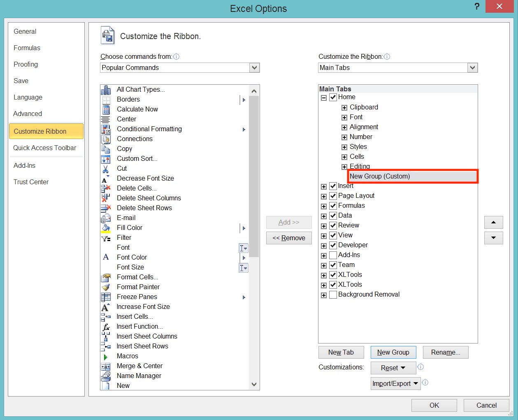Image resolution: width=518 pixels, height=420 pixels.
Task: Click the Calculate Now calculator icon
Action: point(106,109)
